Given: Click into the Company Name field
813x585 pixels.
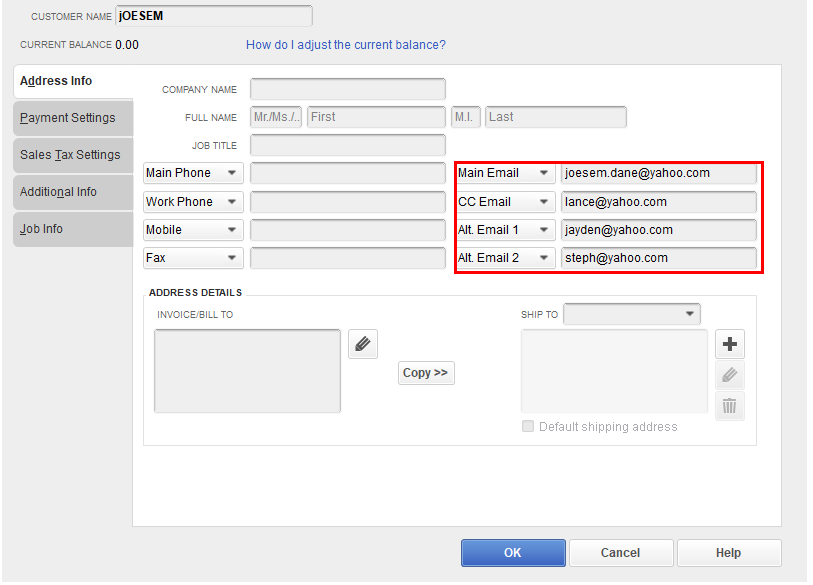Looking at the screenshot, I should (347, 89).
